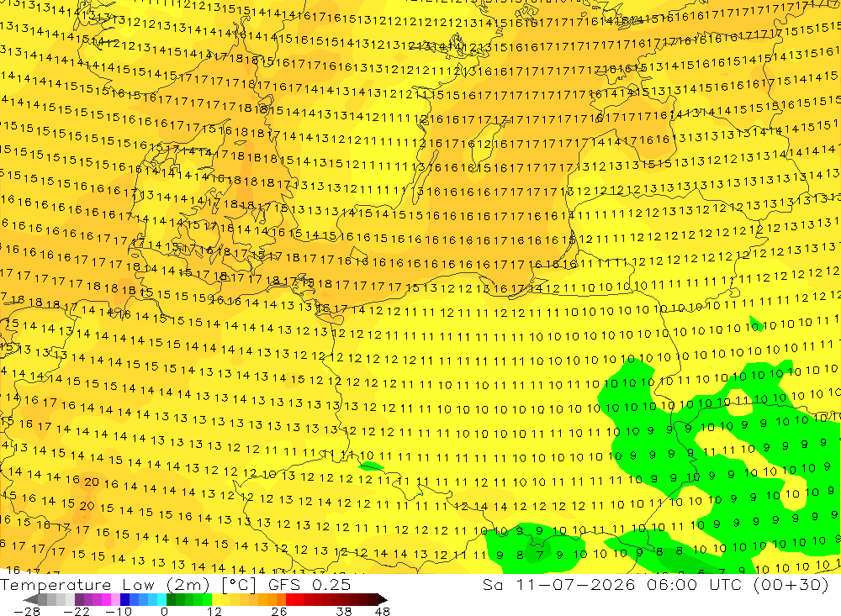Click the 'Temperature Low (2m)' title text
The width and height of the screenshot is (841, 616).
105,585
